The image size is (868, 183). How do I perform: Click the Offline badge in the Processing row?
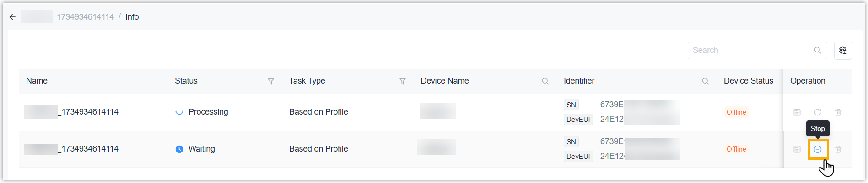736,112
